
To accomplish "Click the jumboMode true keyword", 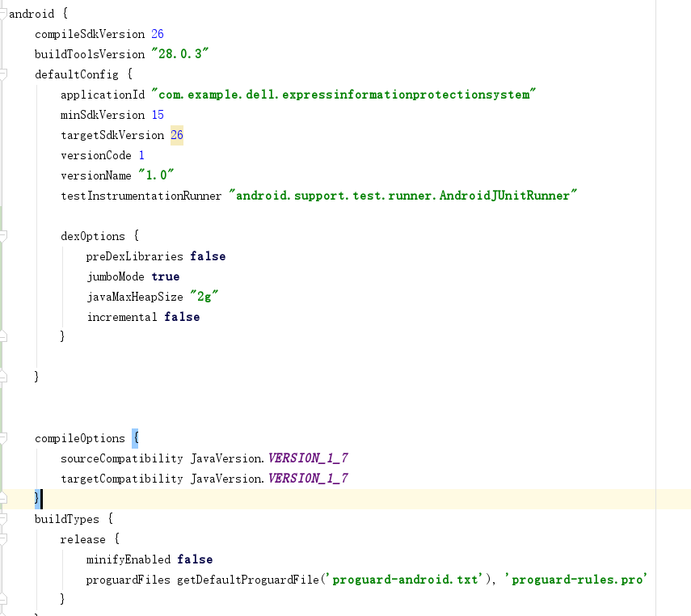I will [165, 276].
